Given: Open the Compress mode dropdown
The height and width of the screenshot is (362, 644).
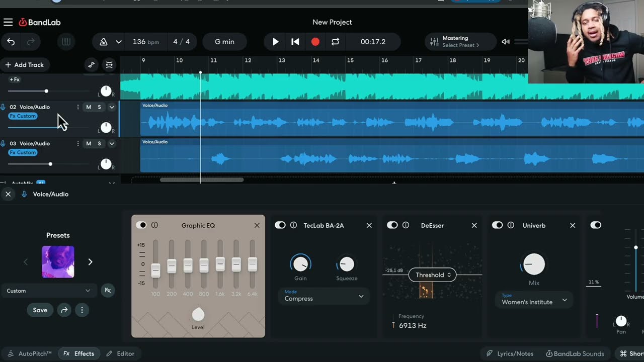Looking at the screenshot, I should coord(324,296).
